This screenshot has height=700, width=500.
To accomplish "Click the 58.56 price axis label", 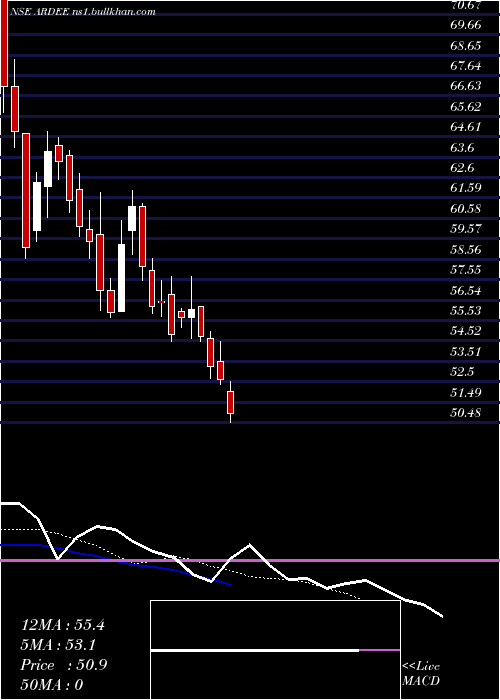I will point(466,249).
